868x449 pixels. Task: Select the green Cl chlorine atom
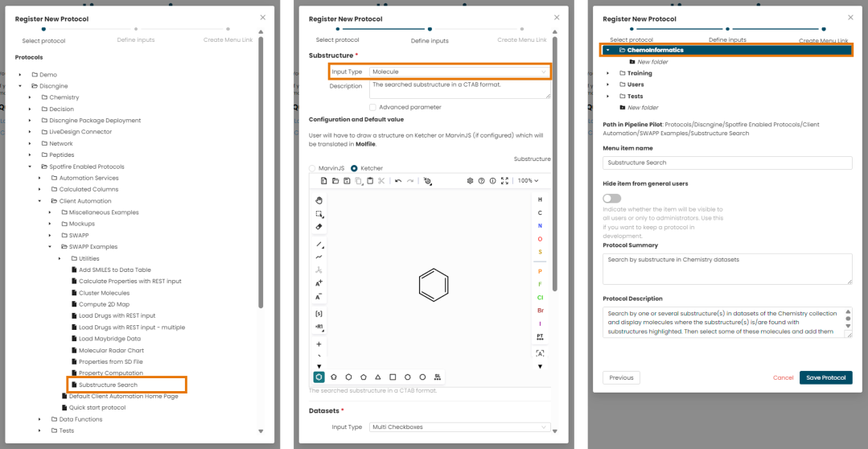pyautogui.click(x=540, y=297)
